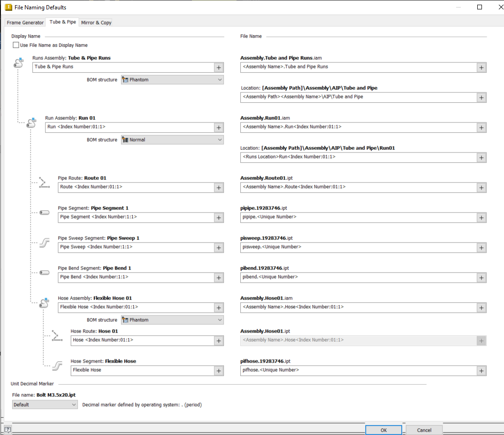This screenshot has height=435, width=504.
Task: Click the Pipe Route icon
Action: (x=44, y=183)
